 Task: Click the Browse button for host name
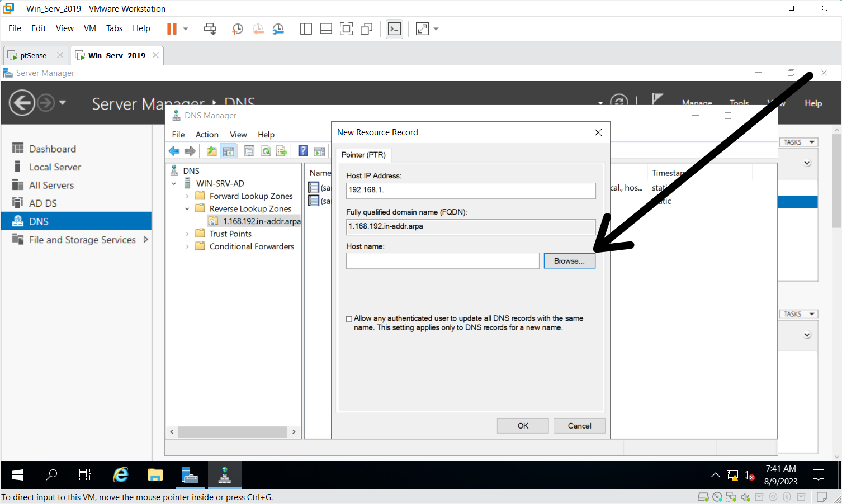click(x=569, y=261)
